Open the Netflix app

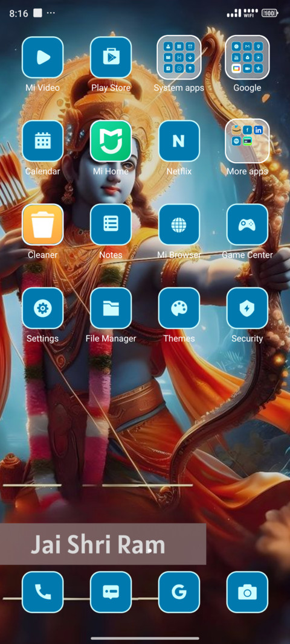pyautogui.click(x=179, y=141)
